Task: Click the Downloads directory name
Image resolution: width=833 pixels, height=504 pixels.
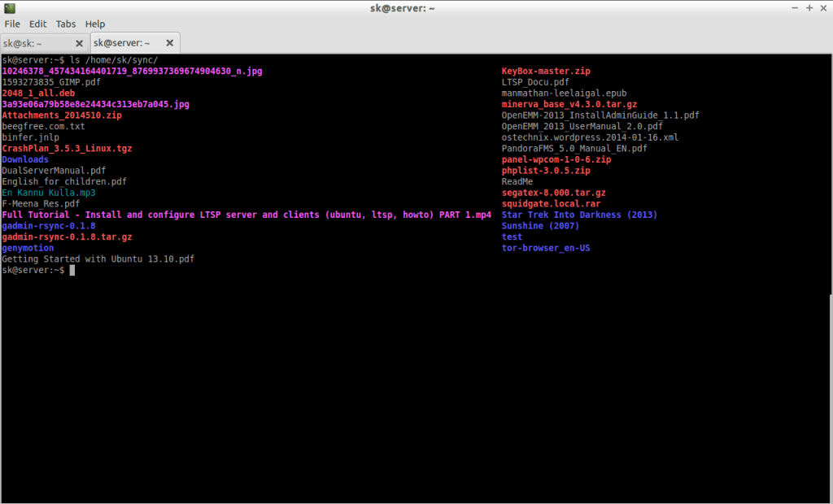Action: click(25, 159)
